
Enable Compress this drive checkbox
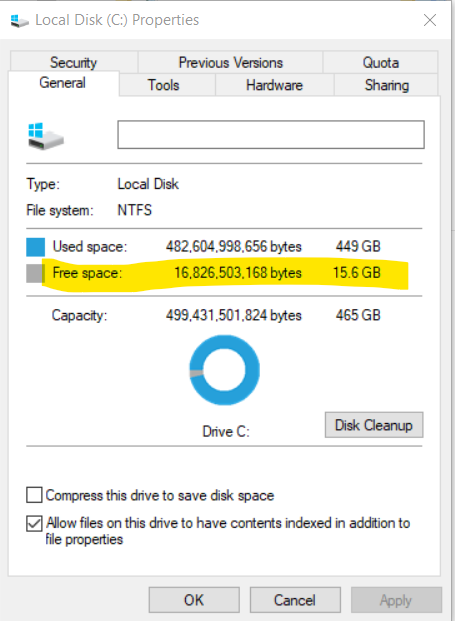tap(34, 495)
